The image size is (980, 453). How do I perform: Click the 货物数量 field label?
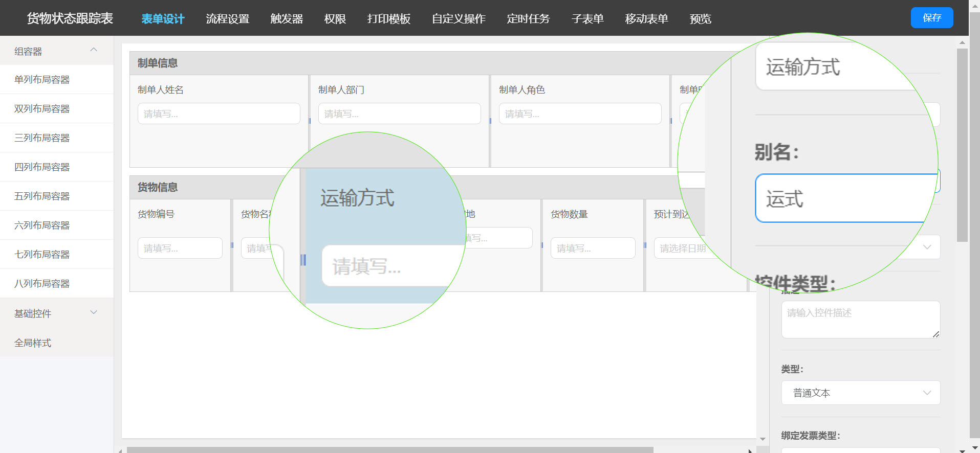pos(569,214)
